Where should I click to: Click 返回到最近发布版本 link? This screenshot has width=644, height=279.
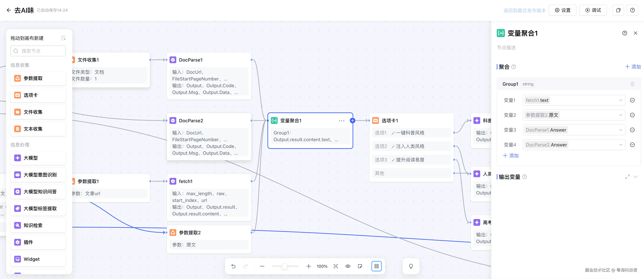[x=524, y=10]
